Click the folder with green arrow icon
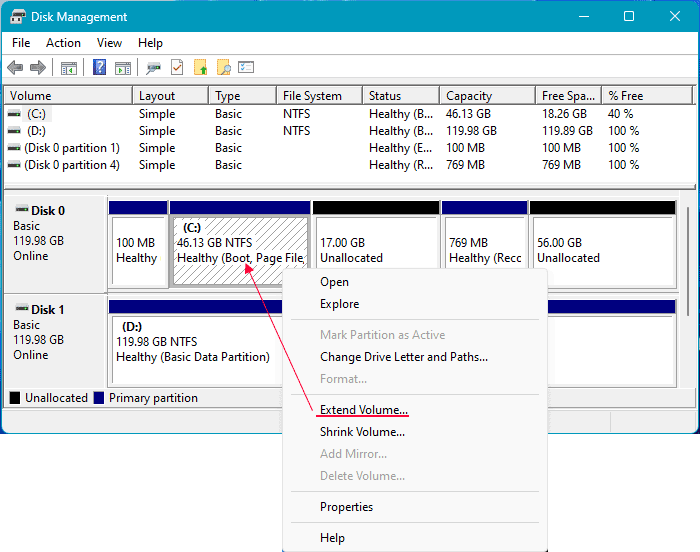This screenshot has height=552, width=700. coord(201,68)
